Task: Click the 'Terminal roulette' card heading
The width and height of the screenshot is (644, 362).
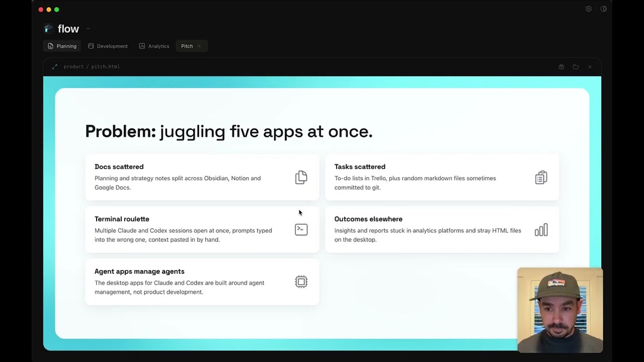Action: [122, 219]
